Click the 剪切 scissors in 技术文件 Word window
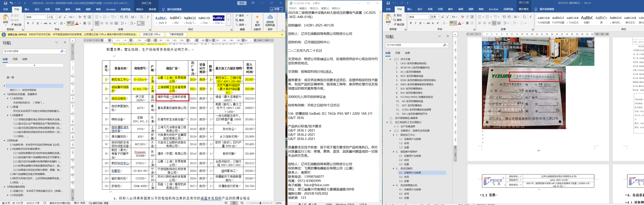Image resolution: width=644 pixels, height=205 pixels. [398, 15]
